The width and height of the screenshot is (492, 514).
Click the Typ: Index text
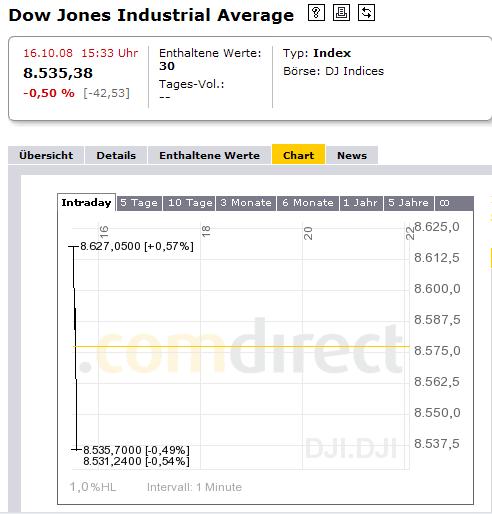pyautogui.click(x=317, y=53)
